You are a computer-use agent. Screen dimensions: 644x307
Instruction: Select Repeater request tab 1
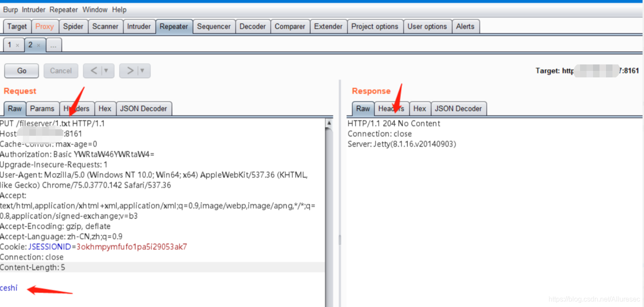pos(10,45)
